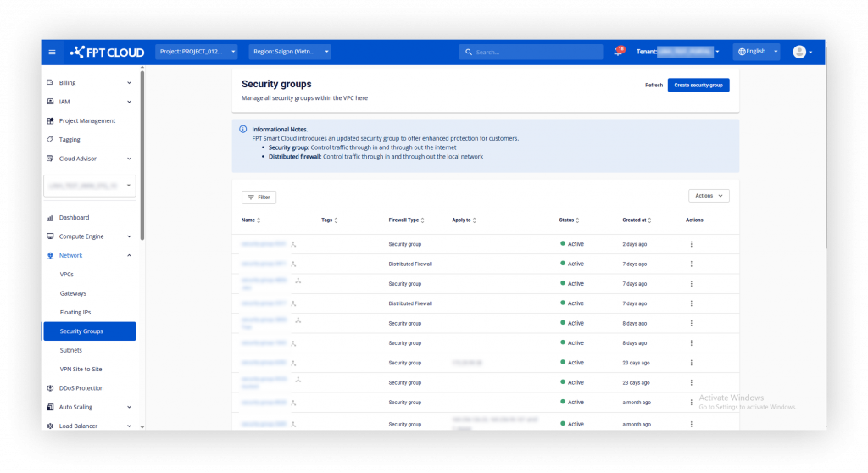The height and width of the screenshot is (473, 868).
Task: Sort by the Created at column
Action: click(x=650, y=220)
